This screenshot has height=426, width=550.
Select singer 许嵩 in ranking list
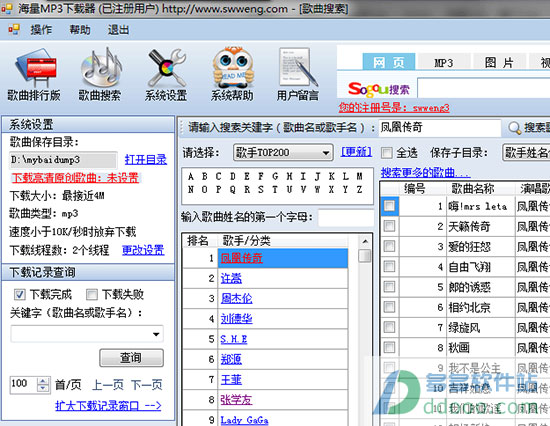tap(231, 279)
